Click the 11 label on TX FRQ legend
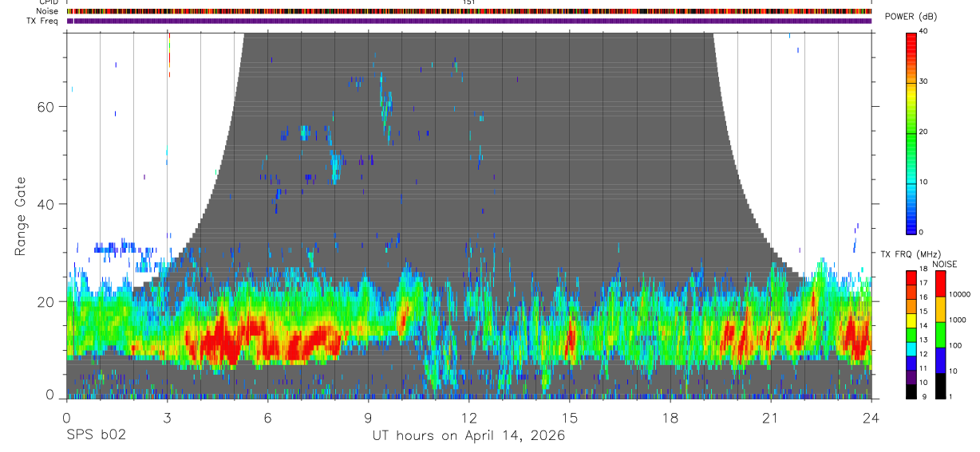 pyautogui.click(x=923, y=368)
